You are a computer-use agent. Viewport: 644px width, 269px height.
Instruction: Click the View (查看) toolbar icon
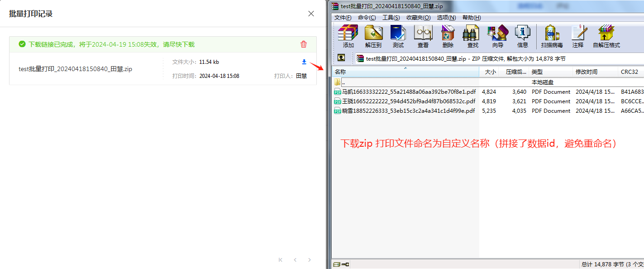pyautogui.click(x=423, y=36)
